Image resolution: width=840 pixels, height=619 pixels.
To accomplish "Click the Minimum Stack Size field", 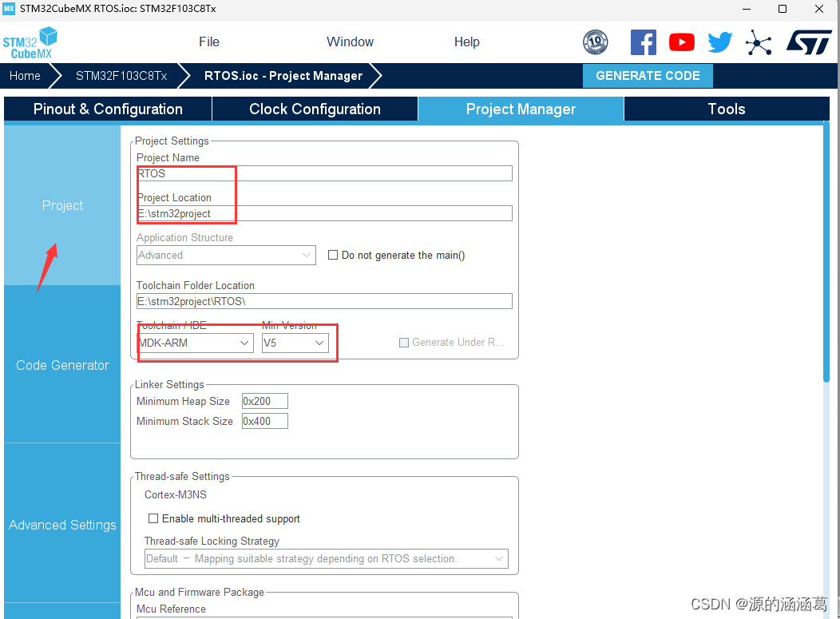I will pos(264,421).
